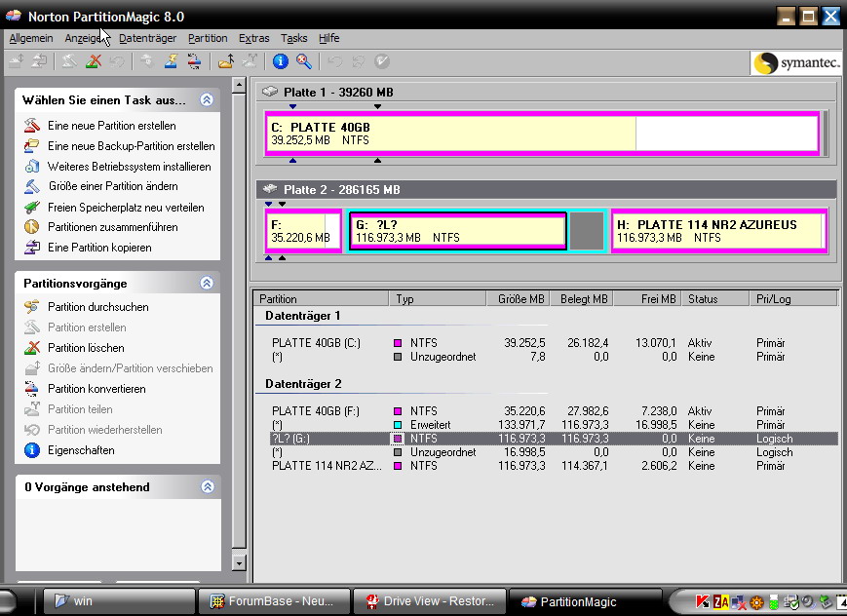Click the Delete partition toolbar icon (red X)
Viewport: 847px width, 616px height.
pyautogui.click(x=93, y=61)
